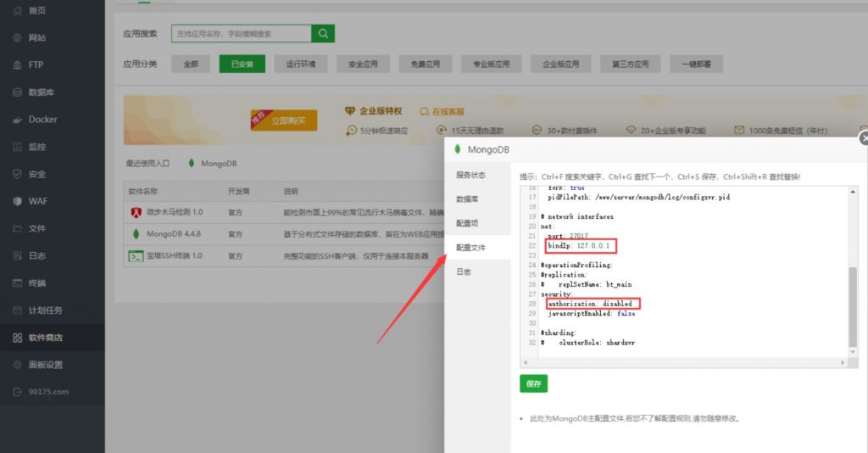Click the port: 27017 line
The width and height of the screenshot is (868, 453).
(x=568, y=236)
